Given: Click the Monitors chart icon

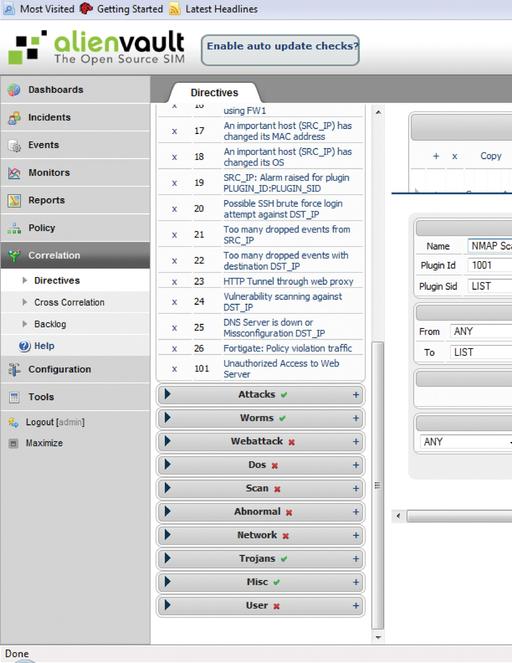Looking at the screenshot, I should pyautogui.click(x=14, y=173).
